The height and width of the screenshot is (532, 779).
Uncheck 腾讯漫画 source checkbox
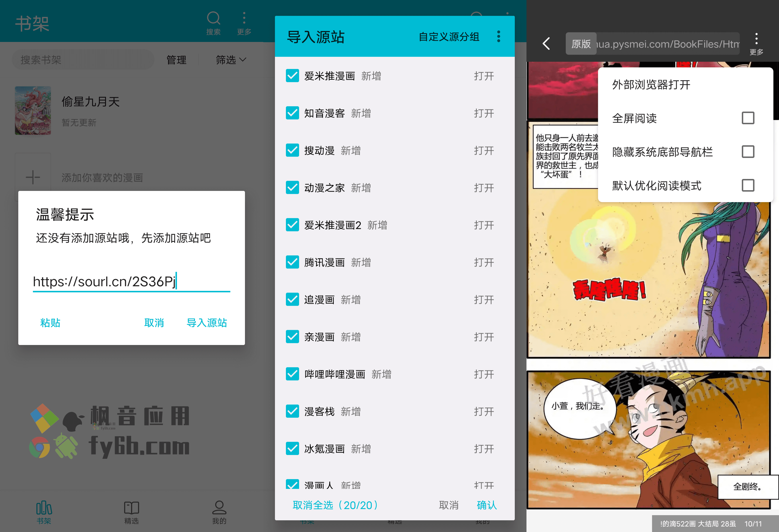[x=292, y=262]
